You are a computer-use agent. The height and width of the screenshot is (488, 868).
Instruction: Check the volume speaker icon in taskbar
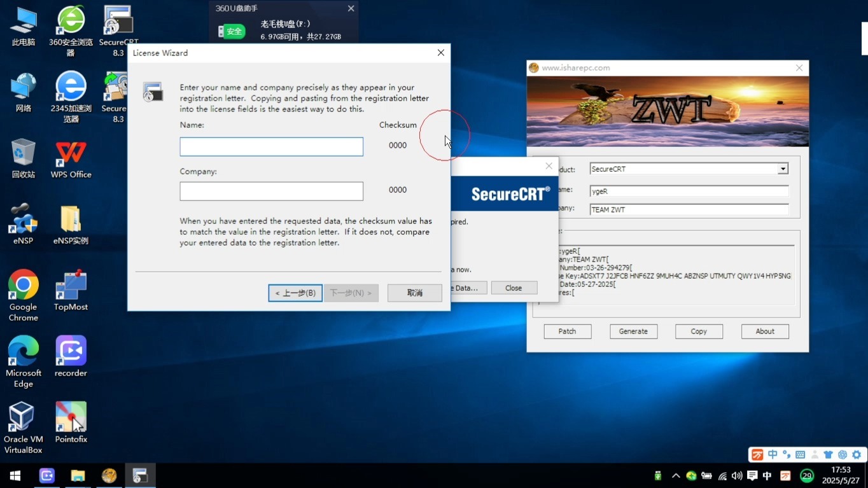(x=736, y=475)
